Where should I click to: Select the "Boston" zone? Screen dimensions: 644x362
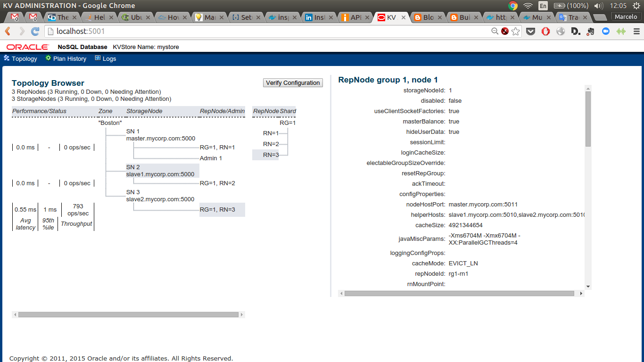(110, 123)
